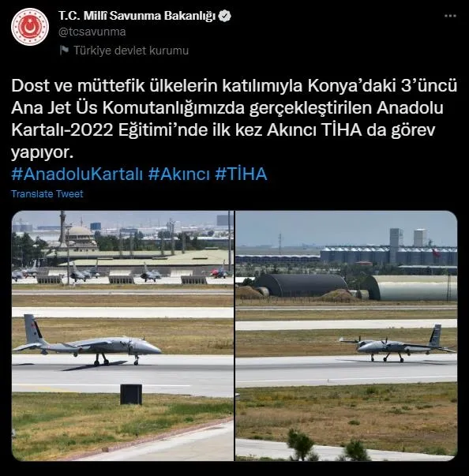This screenshot has height=476, width=469.
Task: Open left photo of Akıncı on runway
Action: 122,335
